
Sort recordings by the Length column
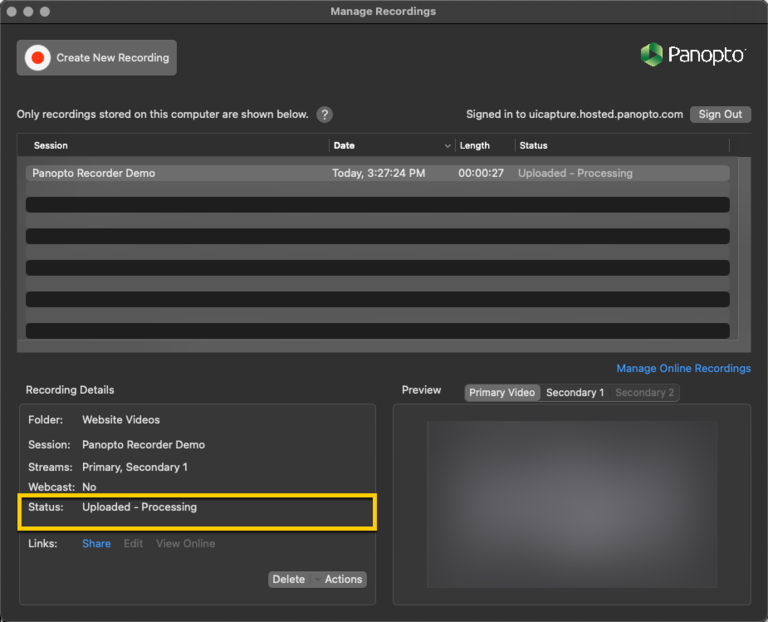pyautogui.click(x=474, y=146)
